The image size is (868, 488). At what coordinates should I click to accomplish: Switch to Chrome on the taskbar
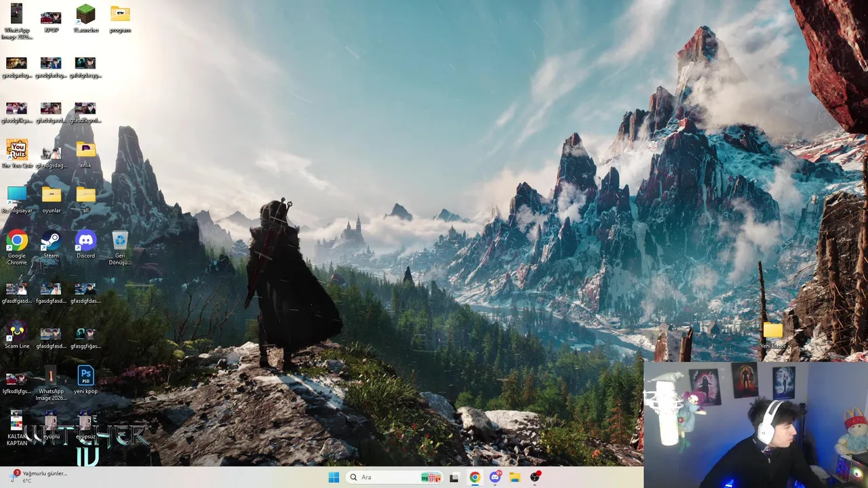coord(475,477)
